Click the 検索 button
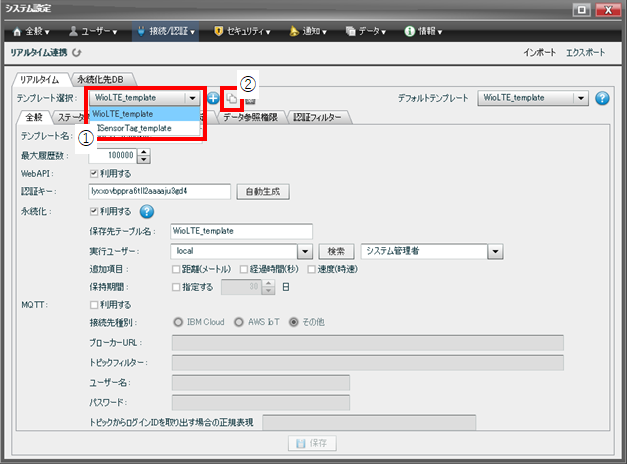Viewport: 627px width, 464px height. [336, 251]
